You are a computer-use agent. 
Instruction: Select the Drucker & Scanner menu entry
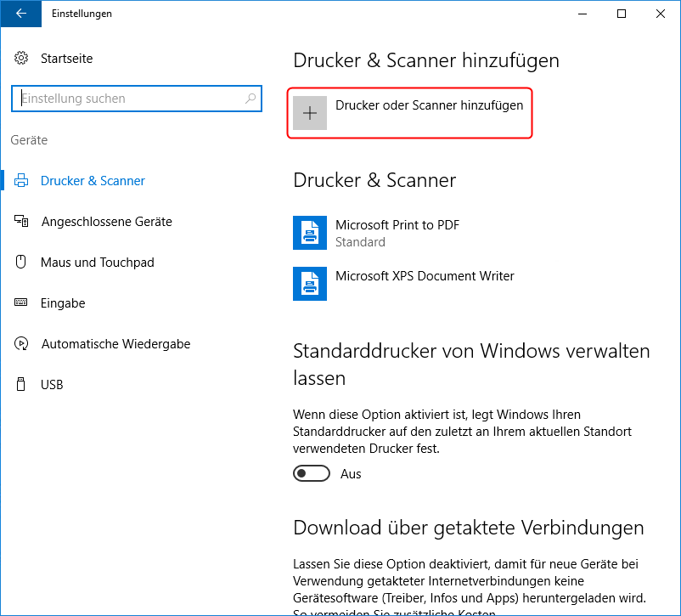[x=93, y=181]
